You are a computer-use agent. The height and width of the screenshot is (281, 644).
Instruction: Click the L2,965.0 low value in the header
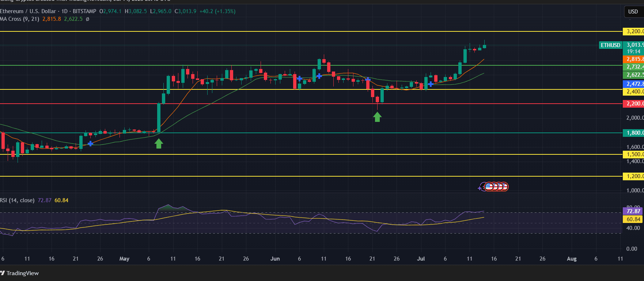[x=161, y=11]
